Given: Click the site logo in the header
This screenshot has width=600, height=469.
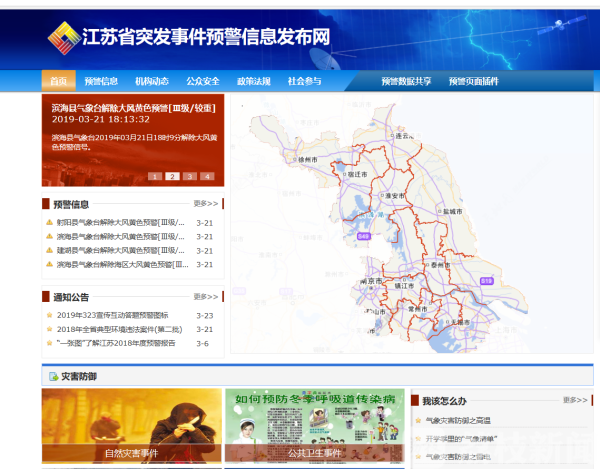Looking at the screenshot, I should point(67,39).
